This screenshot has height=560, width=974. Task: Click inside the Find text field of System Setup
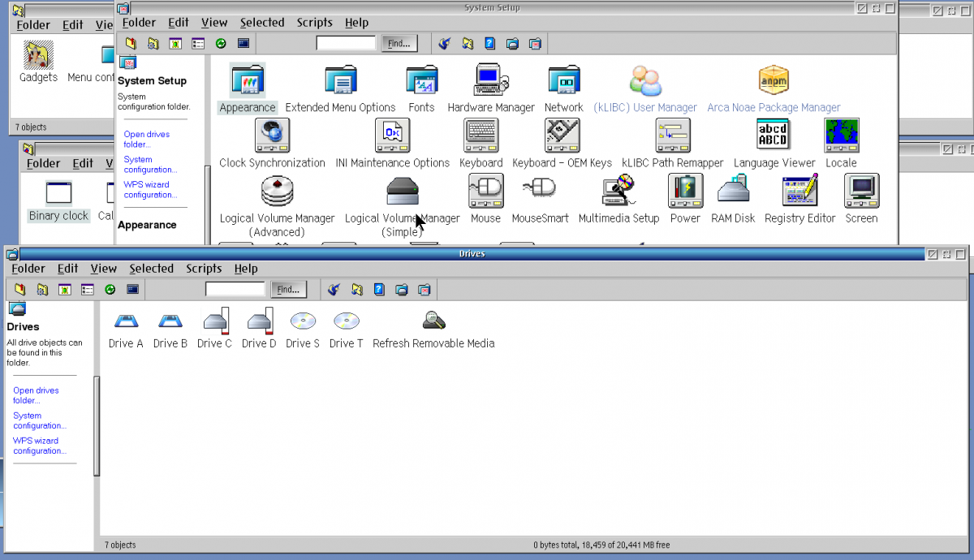pos(347,43)
